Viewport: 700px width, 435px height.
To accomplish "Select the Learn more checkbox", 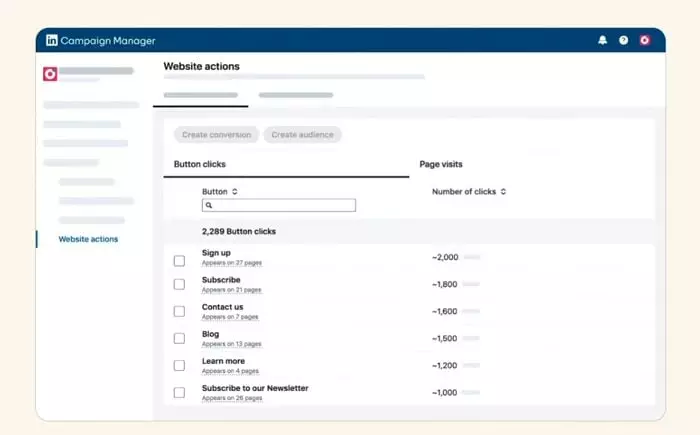I will point(179,365).
